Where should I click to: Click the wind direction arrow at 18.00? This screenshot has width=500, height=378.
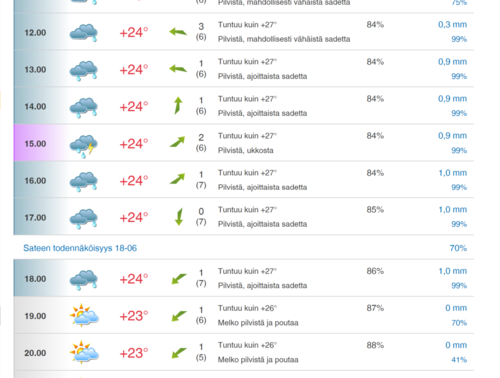179,279
